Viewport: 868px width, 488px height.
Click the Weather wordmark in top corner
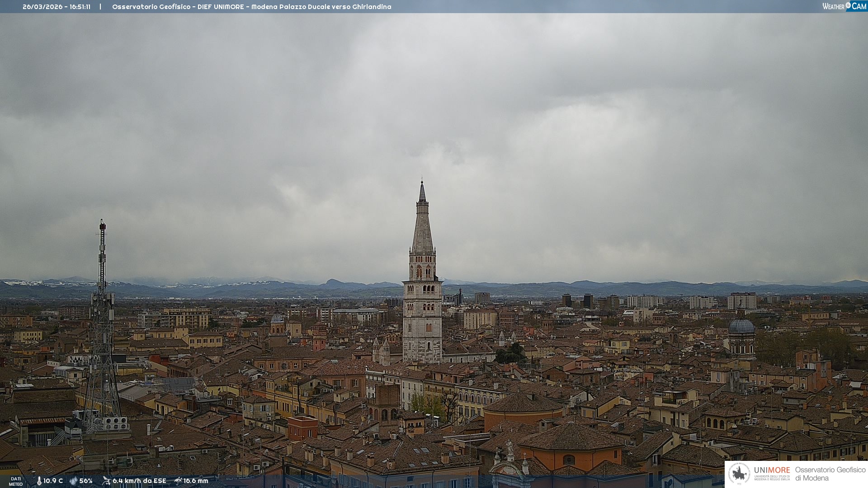(x=833, y=6)
